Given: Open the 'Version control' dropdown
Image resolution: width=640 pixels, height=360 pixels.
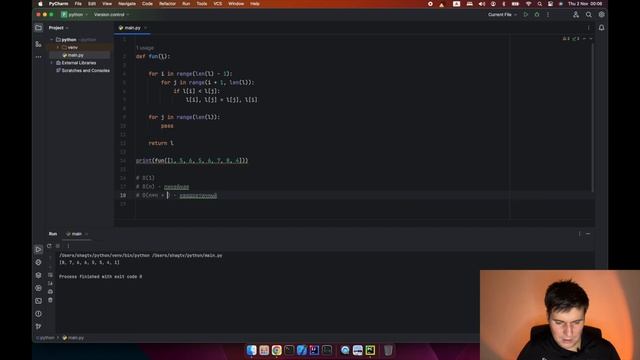Looking at the screenshot, I should pos(111,15).
